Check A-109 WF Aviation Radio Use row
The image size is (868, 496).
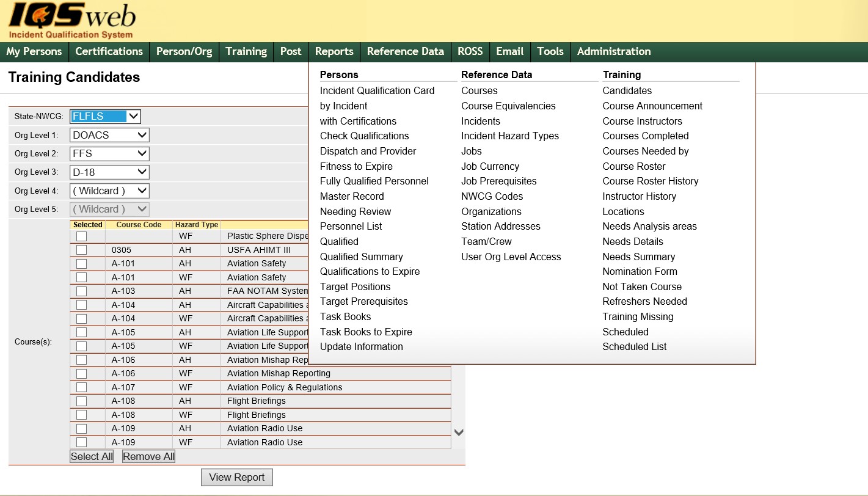tap(81, 442)
